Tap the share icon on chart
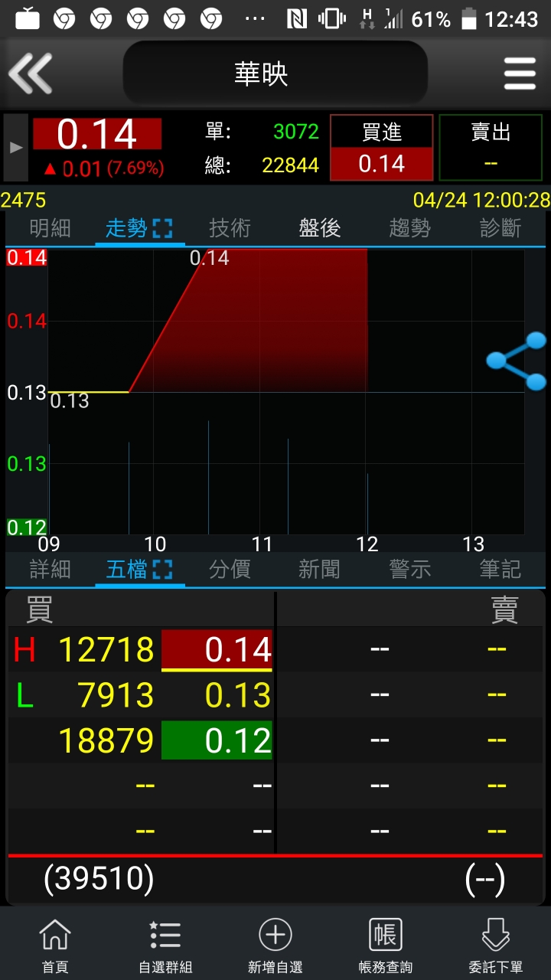The width and height of the screenshot is (551, 980). pos(516,361)
